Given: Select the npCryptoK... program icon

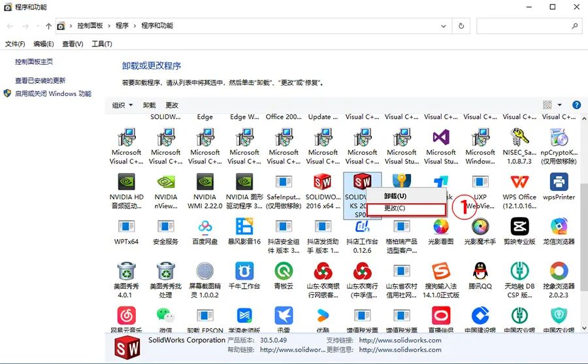Looking at the screenshot, I should pyautogui.click(x=559, y=137).
